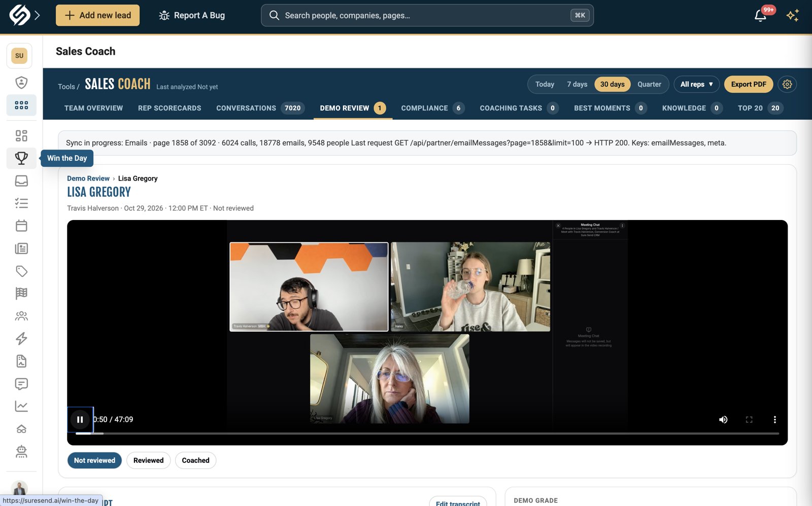Open the chat message icon in sidebar
812x506 pixels.
[21, 384]
